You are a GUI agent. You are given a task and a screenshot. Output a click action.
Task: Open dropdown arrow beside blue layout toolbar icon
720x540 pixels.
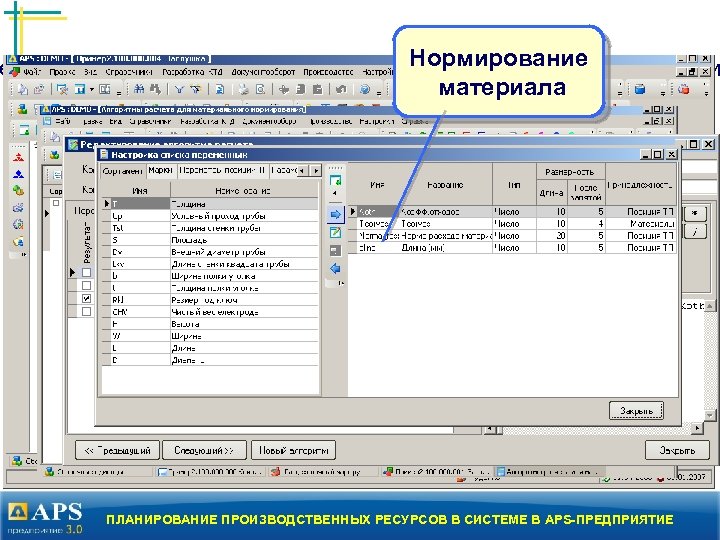tap(92, 89)
